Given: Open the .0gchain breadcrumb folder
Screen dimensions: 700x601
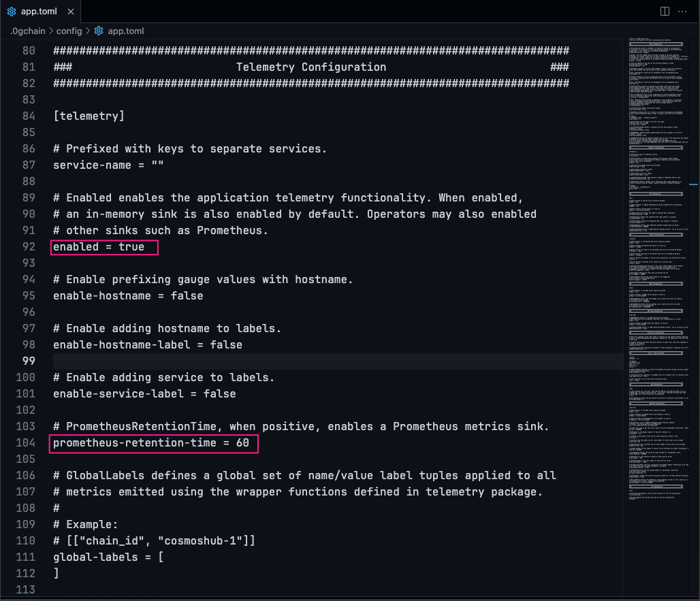Looking at the screenshot, I should [x=27, y=31].
